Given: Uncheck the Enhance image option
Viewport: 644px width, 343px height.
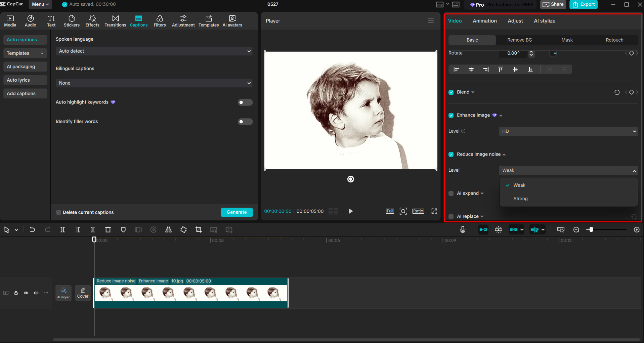Looking at the screenshot, I should point(451,115).
